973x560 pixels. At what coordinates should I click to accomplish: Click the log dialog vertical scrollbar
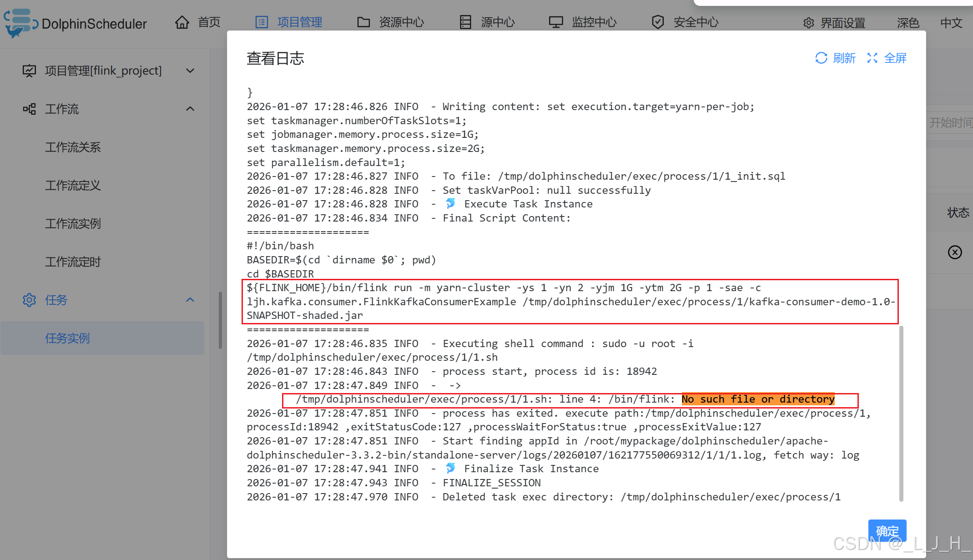pos(901,413)
